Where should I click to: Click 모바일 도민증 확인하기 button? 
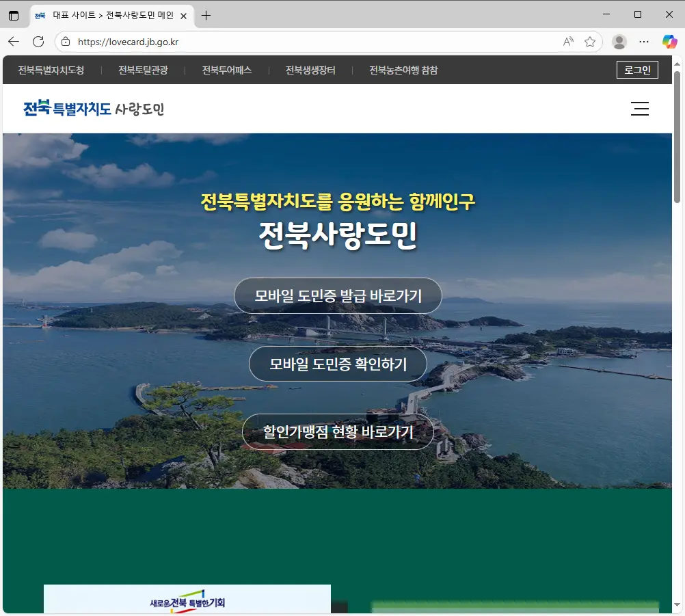(x=338, y=364)
